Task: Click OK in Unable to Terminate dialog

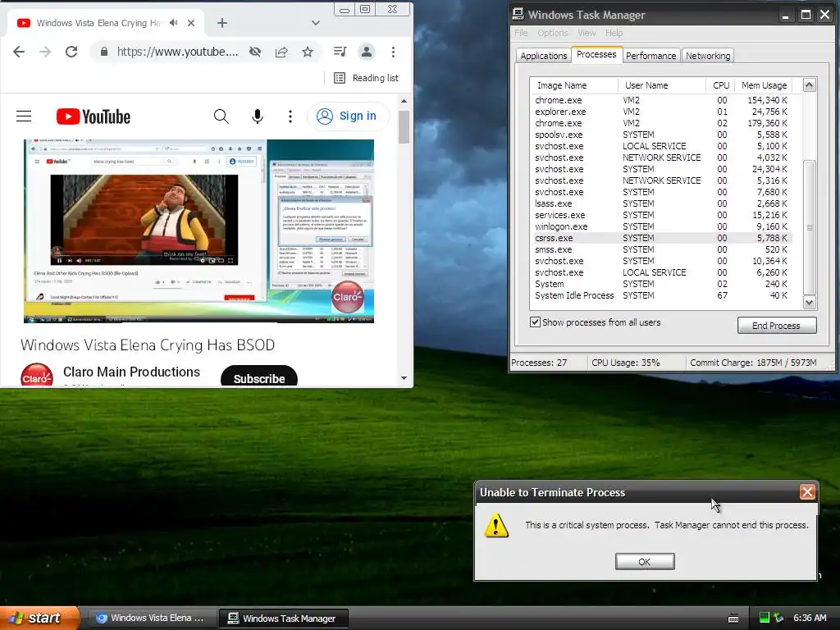Action: 645,561
